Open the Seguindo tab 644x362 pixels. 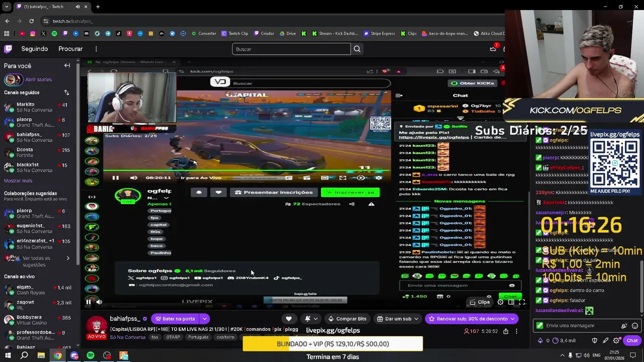[x=35, y=49]
